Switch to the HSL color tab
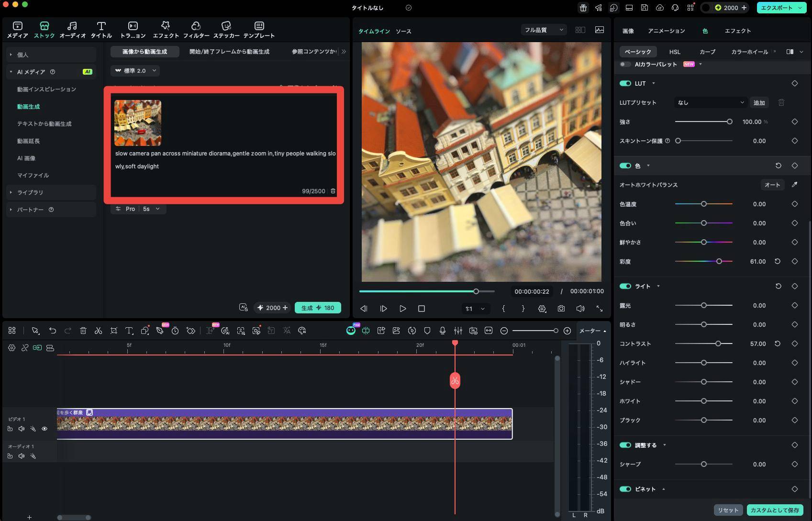812x521 pixels. [675, 52]
